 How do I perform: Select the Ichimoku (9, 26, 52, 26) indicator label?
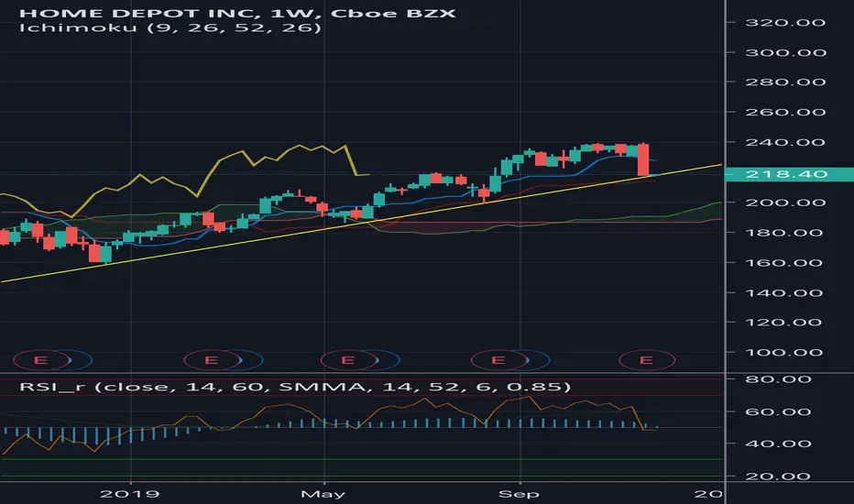(170, 27)
